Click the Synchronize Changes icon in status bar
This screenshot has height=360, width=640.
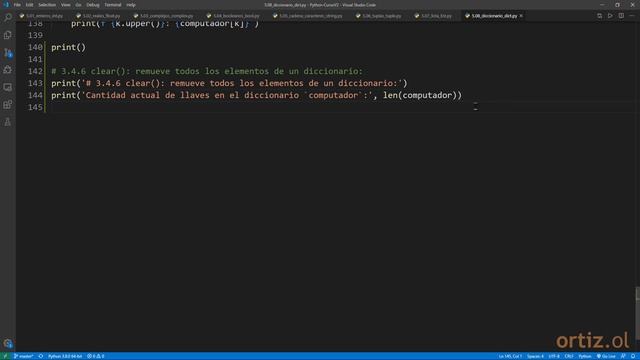point(41,356)
